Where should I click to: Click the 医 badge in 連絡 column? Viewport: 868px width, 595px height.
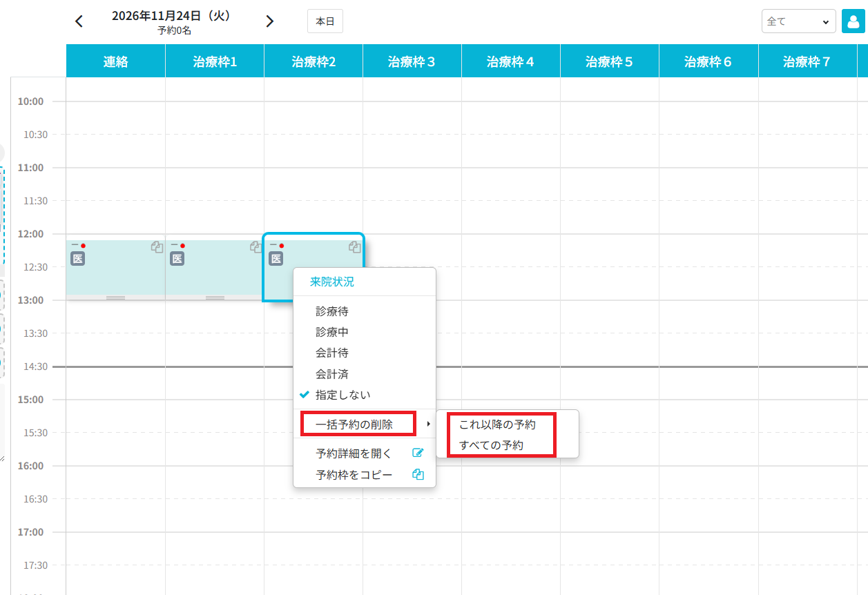coord(78,259)
